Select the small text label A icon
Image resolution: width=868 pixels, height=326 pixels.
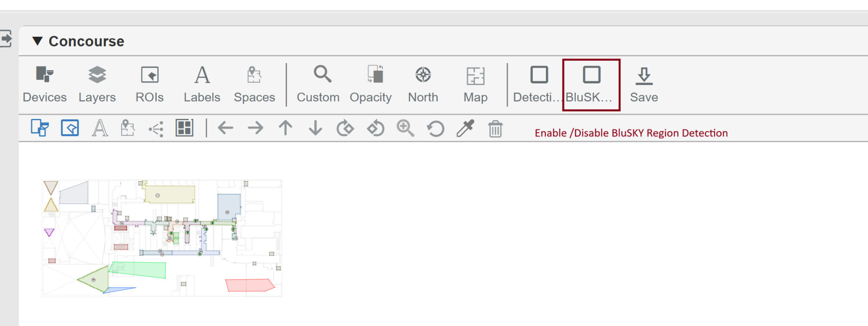click(x=100, y=128)
